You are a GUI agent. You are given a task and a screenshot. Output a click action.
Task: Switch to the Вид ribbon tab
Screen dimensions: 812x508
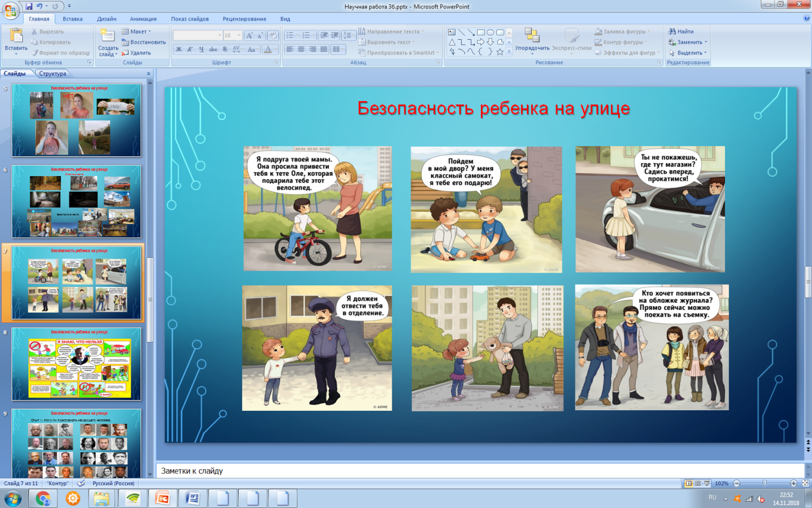coord(285,19)
